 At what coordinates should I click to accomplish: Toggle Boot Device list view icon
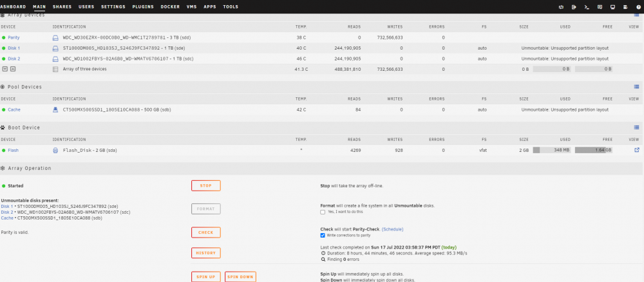637,127
